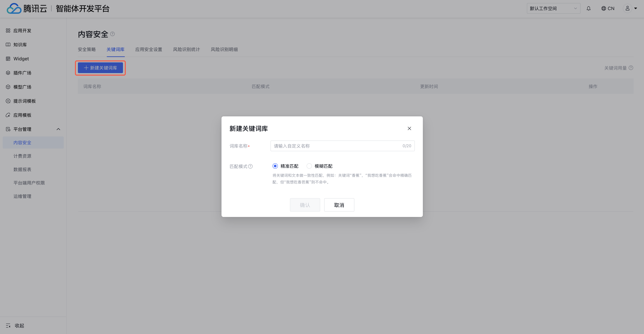Close the 新建关键词库 dialog
This screenshot has height=334, width=644.
point(409,128)
